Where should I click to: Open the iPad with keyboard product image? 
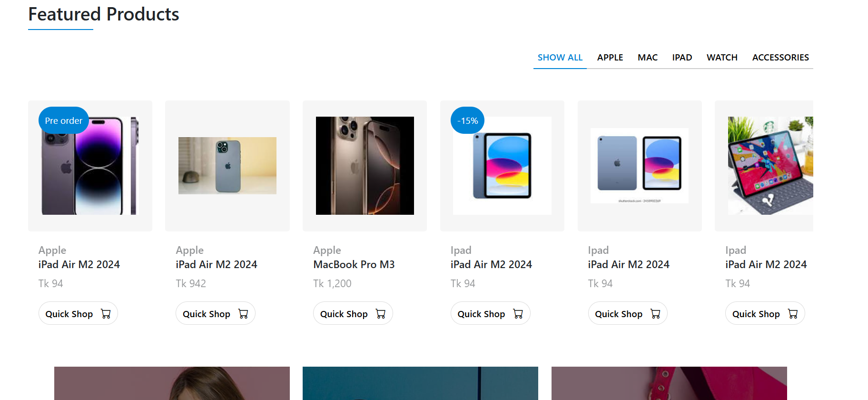[x=770, y=166]
